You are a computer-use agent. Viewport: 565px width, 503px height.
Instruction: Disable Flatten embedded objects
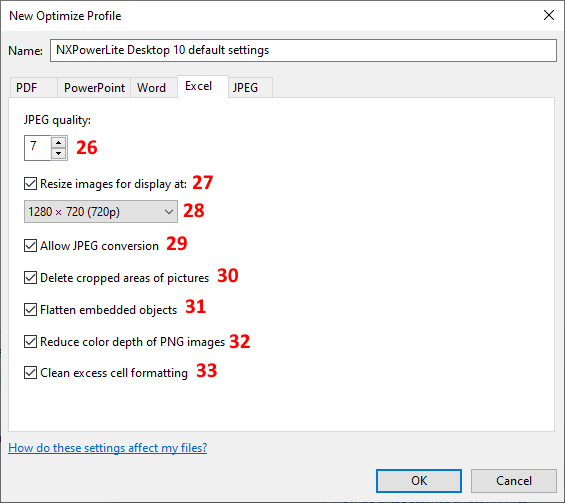click(30, 310)
